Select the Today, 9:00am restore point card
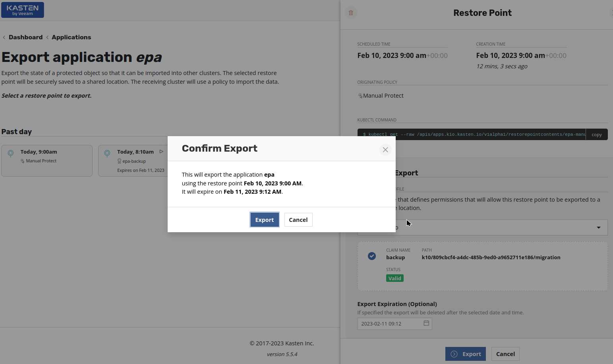Viewport: 613px width, 364px height. [47, 160]
